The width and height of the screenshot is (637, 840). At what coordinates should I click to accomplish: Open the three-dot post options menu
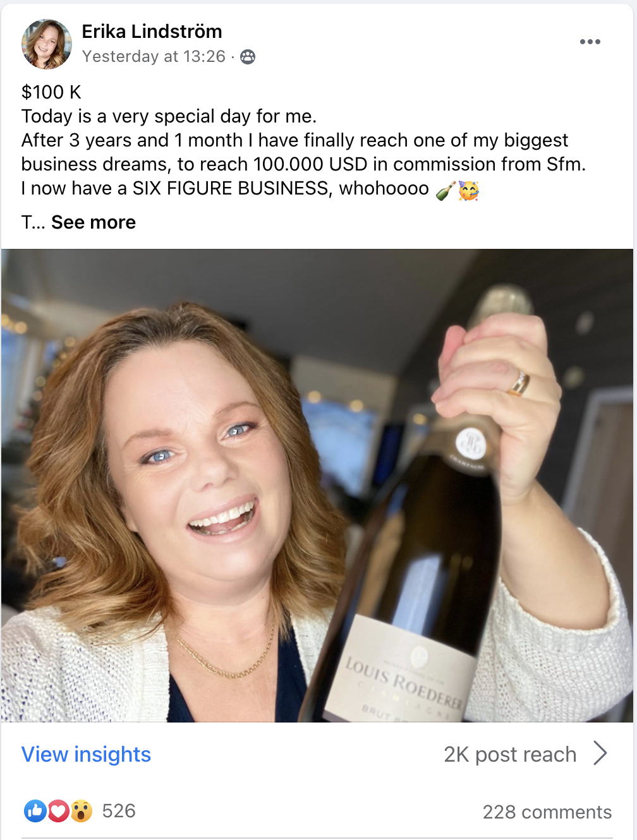(x=590, y=42)
